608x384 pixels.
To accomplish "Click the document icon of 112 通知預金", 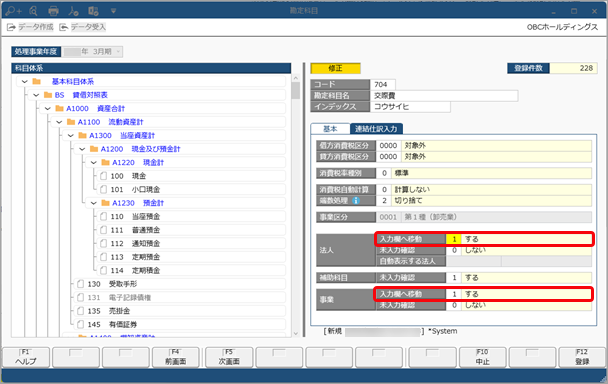I will [x=104, y=244].
